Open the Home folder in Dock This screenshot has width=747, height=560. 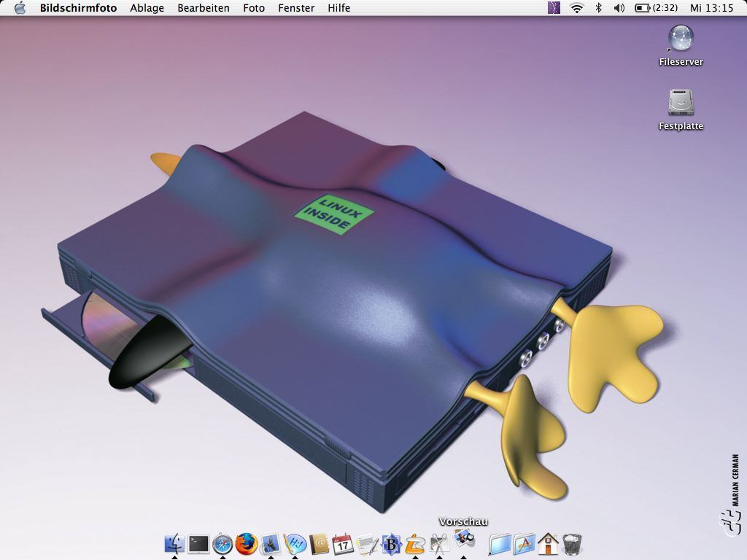tap(549, 544)
